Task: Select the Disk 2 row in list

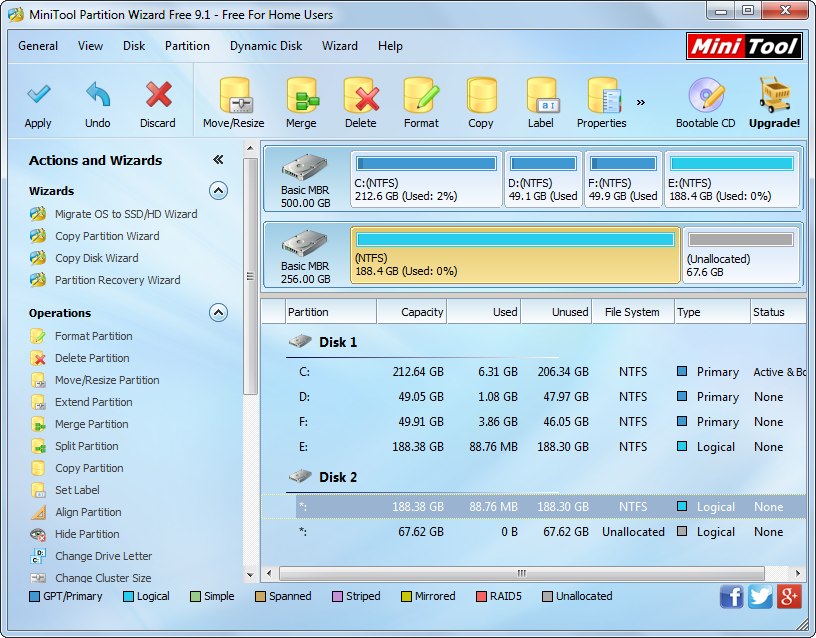Action: click(x=533, y=477)
